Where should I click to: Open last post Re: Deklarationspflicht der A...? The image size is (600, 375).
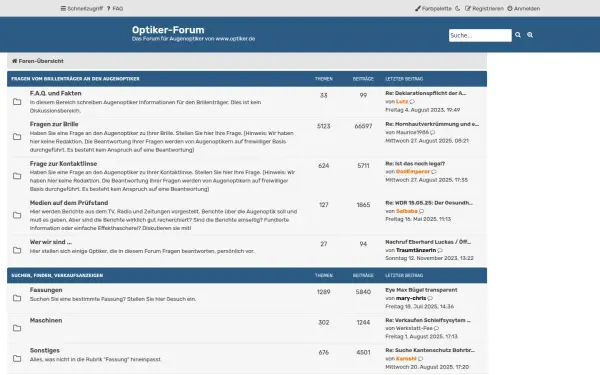tap(426, 93)
